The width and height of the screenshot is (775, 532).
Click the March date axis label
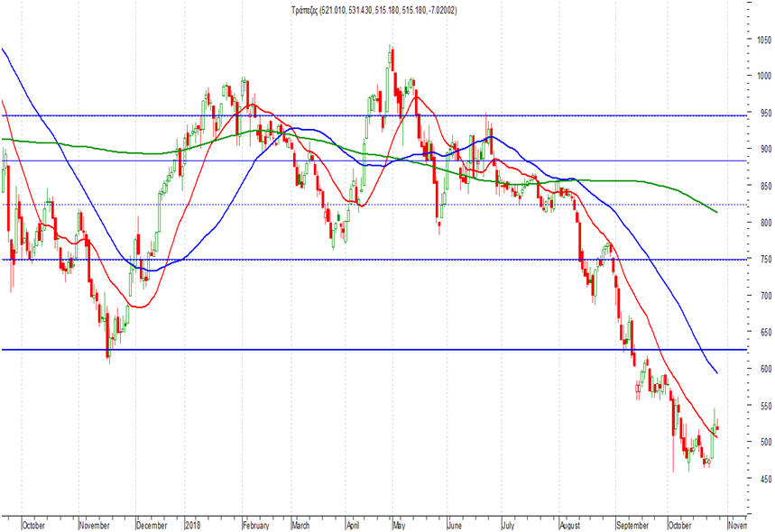(300, 525)
